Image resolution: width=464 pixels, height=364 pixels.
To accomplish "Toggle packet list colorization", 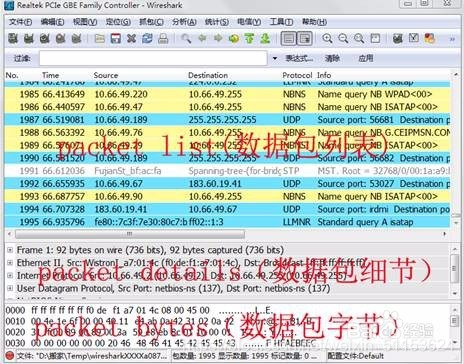I will (x=289, y=39).
